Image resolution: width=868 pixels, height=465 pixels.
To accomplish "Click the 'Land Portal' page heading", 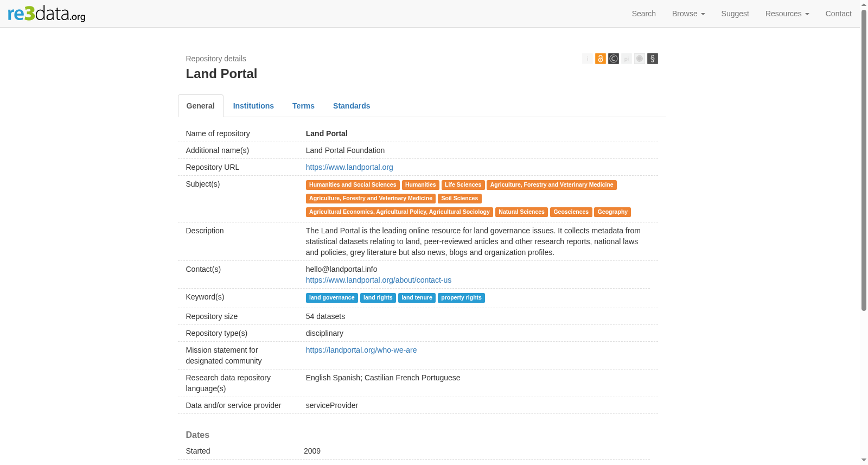I will [x=221, y=74].
